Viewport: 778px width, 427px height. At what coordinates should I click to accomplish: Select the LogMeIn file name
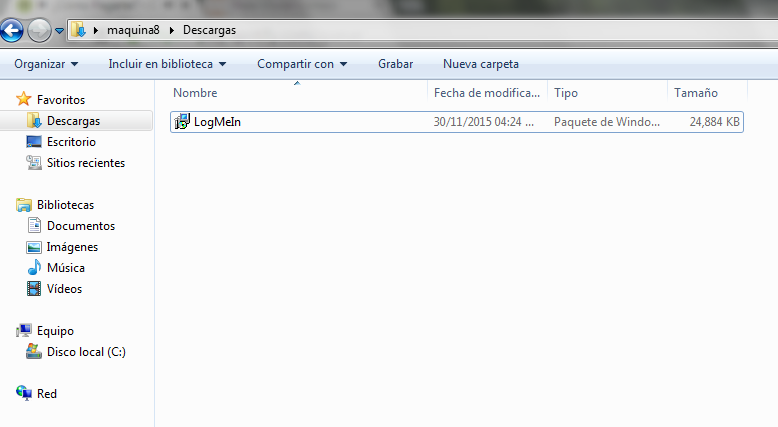point(217,122)
